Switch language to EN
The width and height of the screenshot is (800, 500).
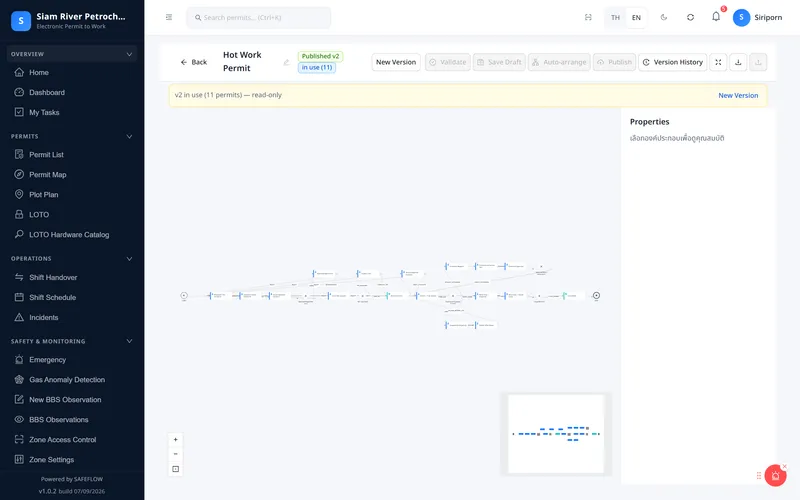[636, 17]
